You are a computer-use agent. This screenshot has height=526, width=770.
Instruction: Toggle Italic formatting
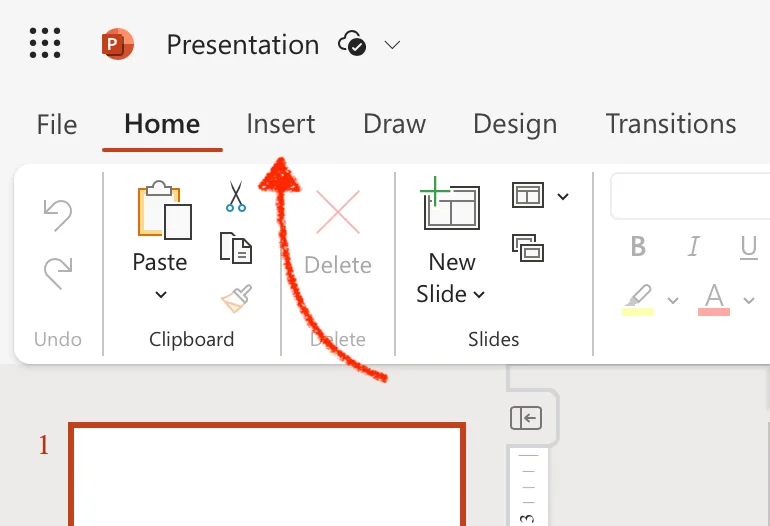tap(693, 246)
